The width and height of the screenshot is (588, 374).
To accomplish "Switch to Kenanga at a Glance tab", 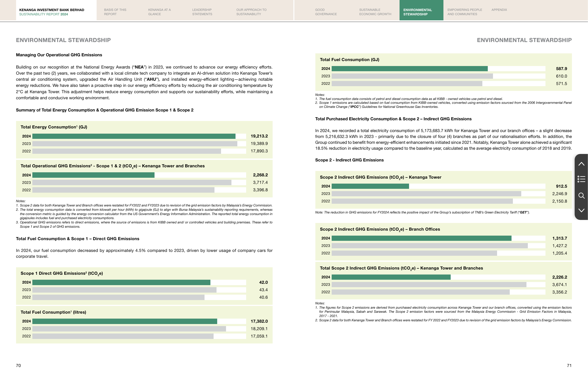I will 159,12.
